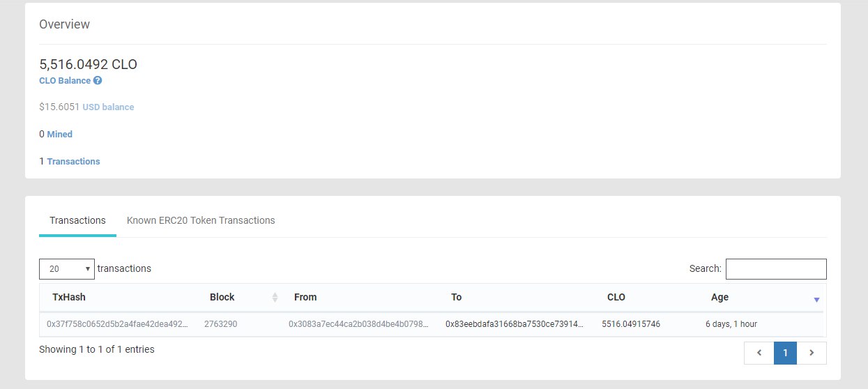Click the $15.6051 USD value
Image resolution: width=868 pixels, height=389 pixels.
coord(59,107)
